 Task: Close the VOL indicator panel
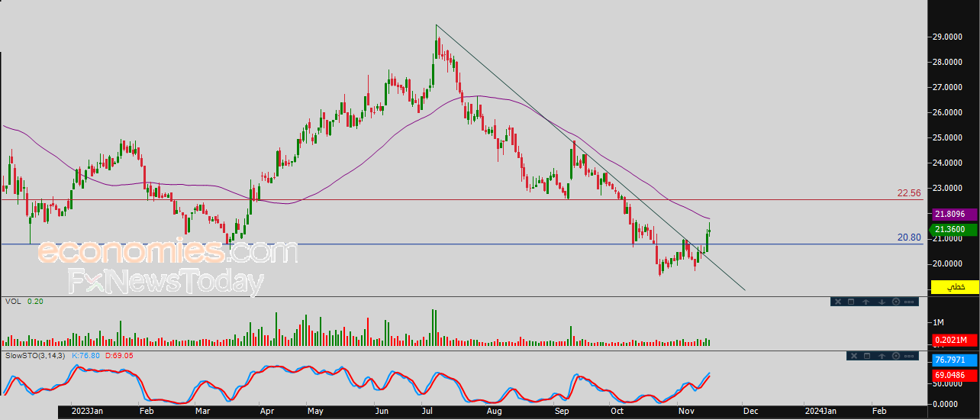click(837, 302)
